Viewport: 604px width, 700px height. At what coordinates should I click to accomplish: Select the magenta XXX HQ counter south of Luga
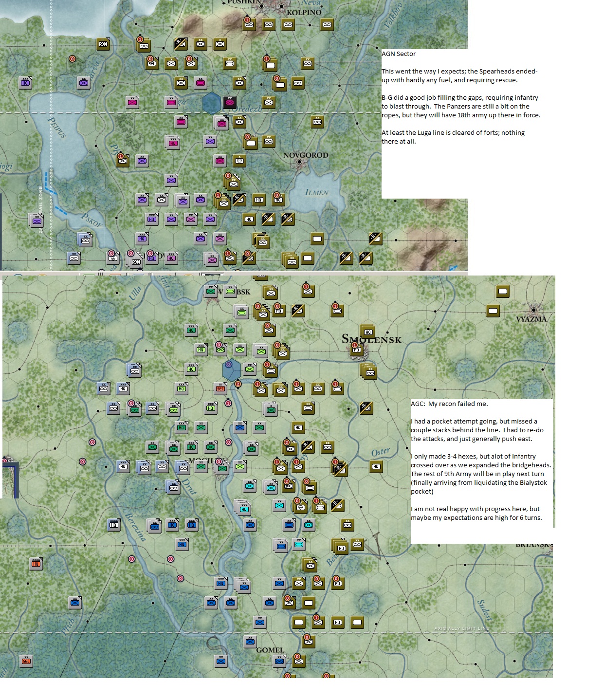click(173, 142)
